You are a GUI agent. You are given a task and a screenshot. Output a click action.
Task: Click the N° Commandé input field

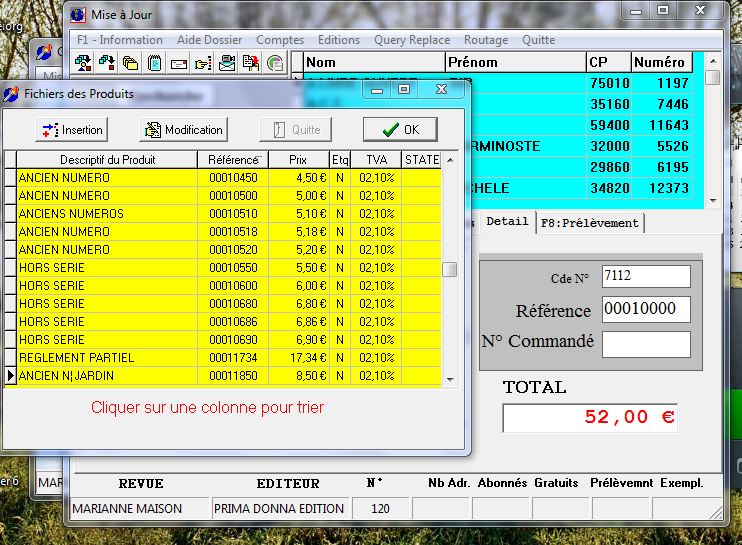[x=645, y=344]
